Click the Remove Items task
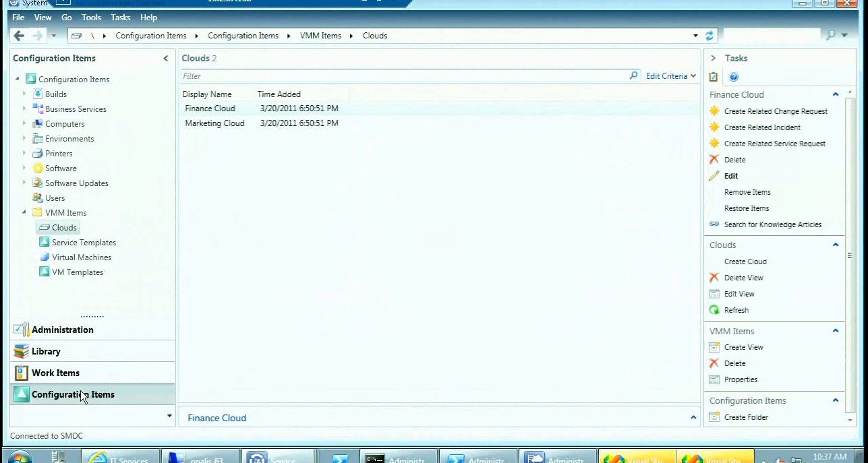Image resolution: width=868 pixels, height=463 pixels. [x=747, y=192]
